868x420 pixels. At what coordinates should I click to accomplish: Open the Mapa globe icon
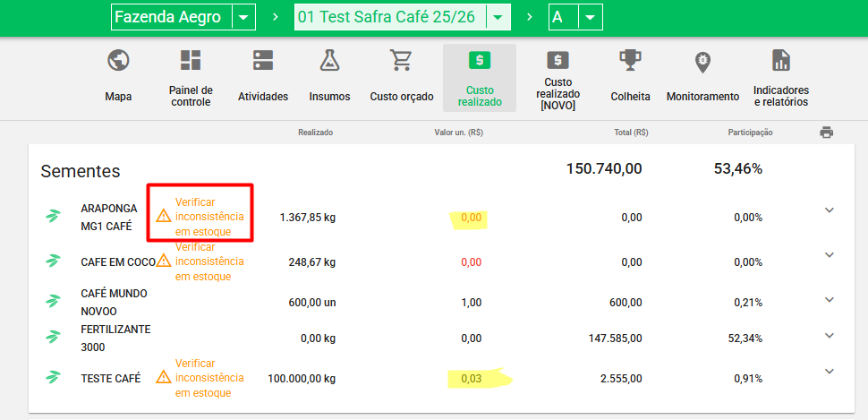pyautogui.click(x=118, y=61)
